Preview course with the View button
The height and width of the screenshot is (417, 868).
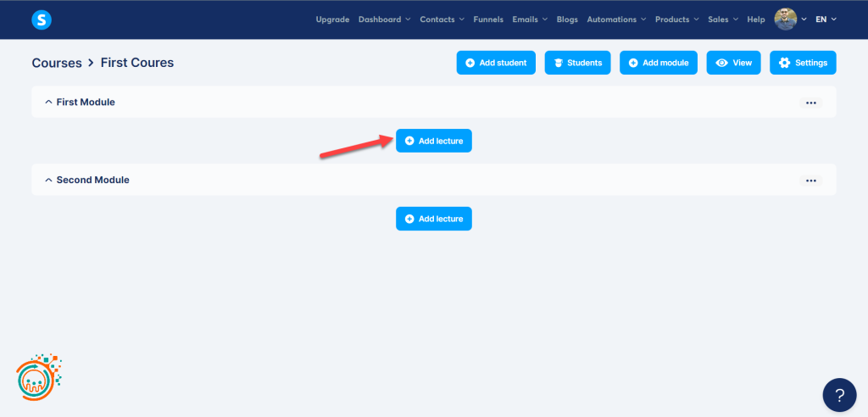pyautogui.click(x=733, y=63)
